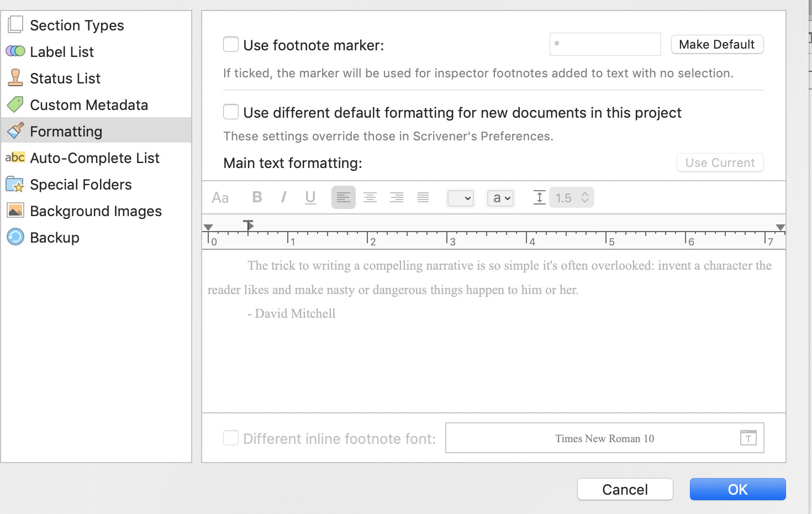Open the text color dropdown
The image size is (812, 514).
pyautogui.click(x=461, y=198)
